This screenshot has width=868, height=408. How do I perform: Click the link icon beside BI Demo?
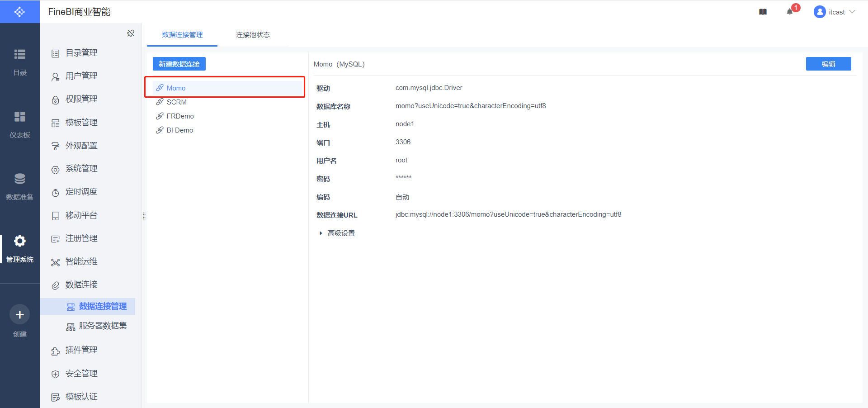(160, 130)
